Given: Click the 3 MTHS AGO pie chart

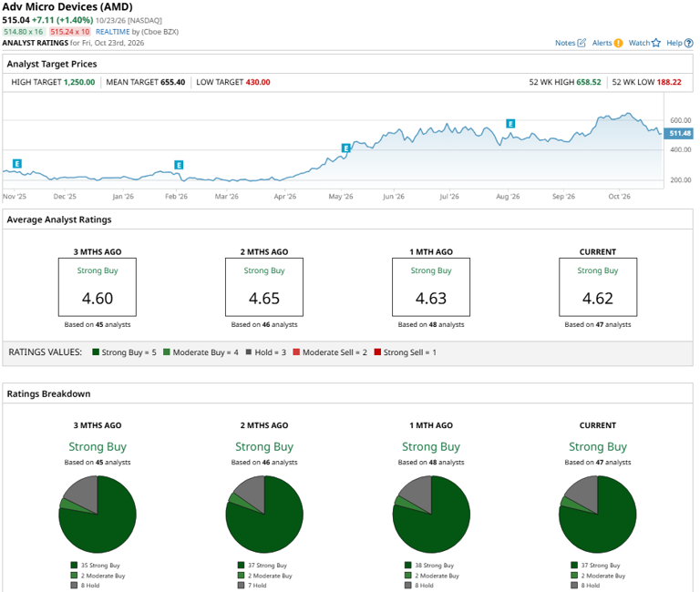Looking at the screenshot, I should (98, 515).
